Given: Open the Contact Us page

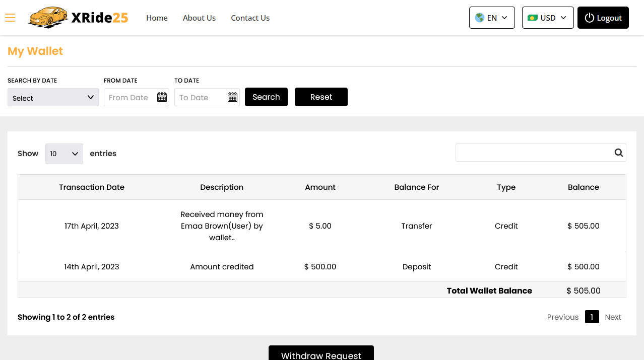Looking at the screenshot, I should [x=250, y=18].
